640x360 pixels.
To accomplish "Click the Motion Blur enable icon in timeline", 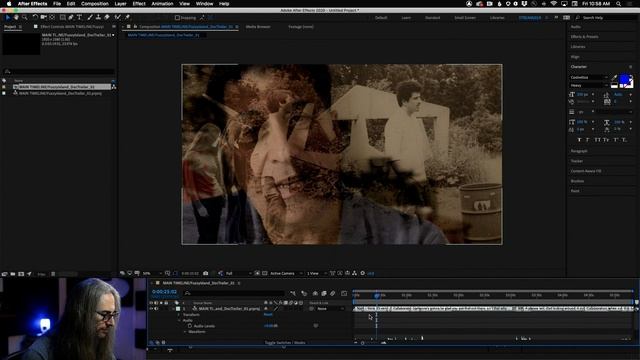I will [x=333, y=293].
